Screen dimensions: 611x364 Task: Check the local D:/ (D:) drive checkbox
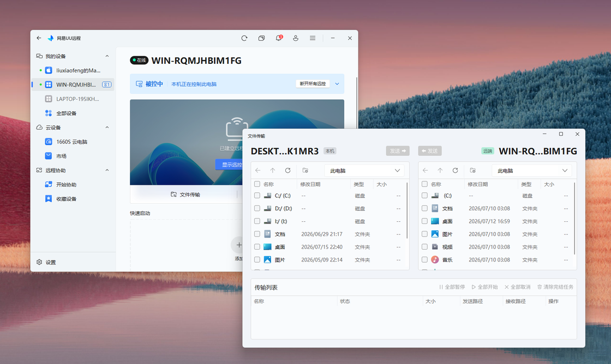click(x=257, y=208)
